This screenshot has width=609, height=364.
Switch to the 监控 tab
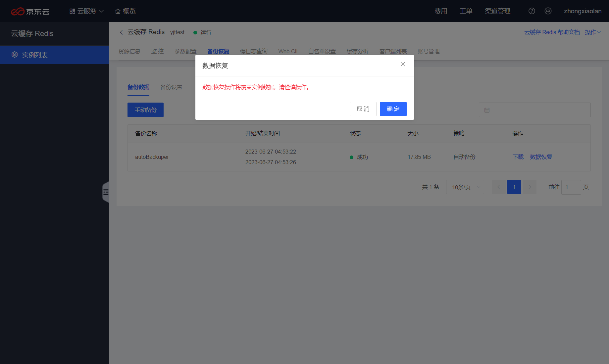(x=158, y=51)
